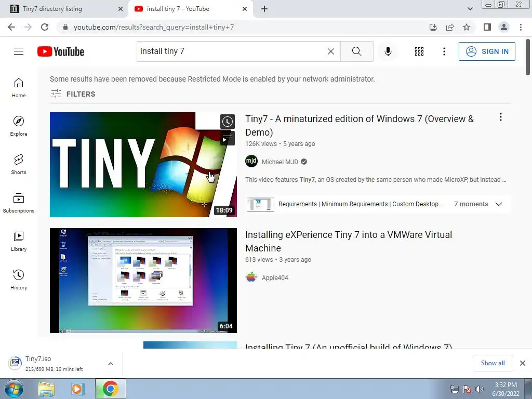Open Action Center flag in tray
The width and height of the screenshot is (532, 399).
(x=467, y=389)
